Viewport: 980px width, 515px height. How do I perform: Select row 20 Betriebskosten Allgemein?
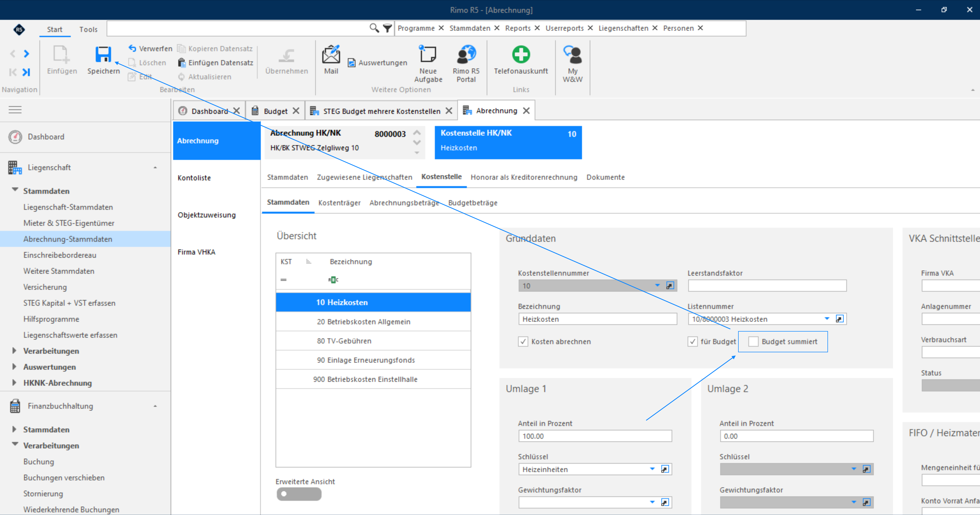pyautogui.click(x=373, y=321)
